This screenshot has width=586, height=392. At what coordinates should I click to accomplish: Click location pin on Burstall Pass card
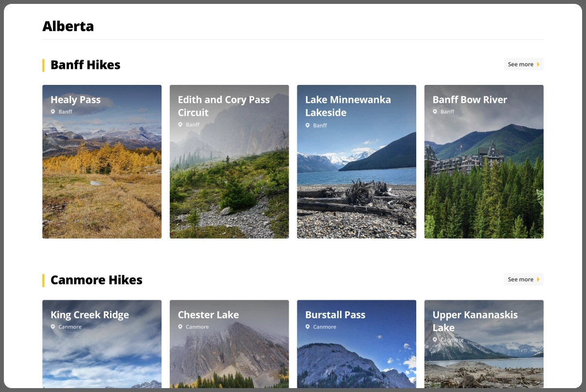tap(308, 327)
